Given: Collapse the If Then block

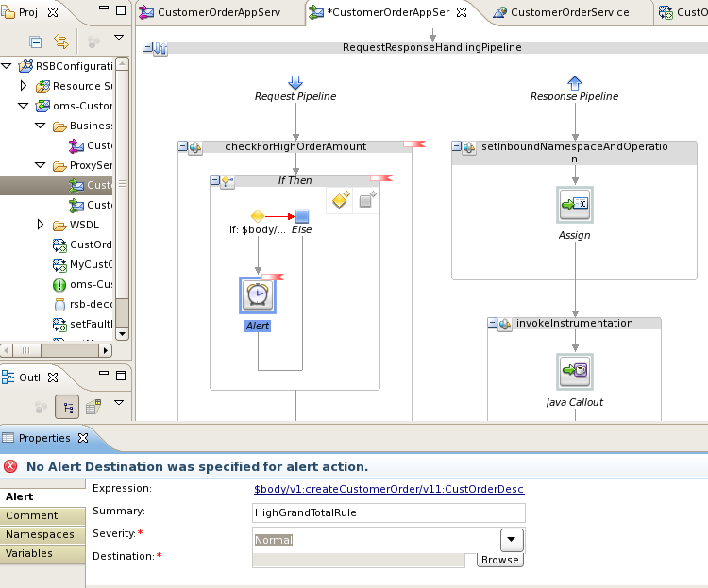Looking at the screenshot, I should pyautogui.click(x=215, y=180).
